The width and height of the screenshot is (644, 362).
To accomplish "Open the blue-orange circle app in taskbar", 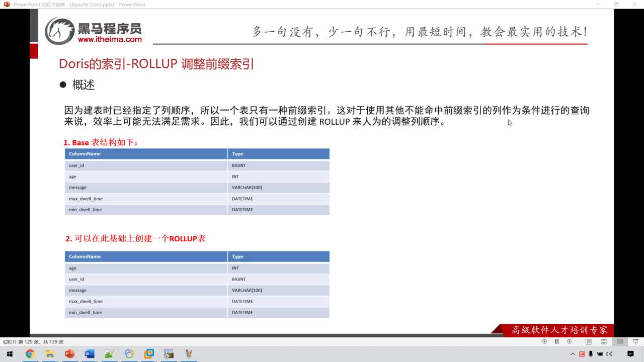I will point(129,354).
